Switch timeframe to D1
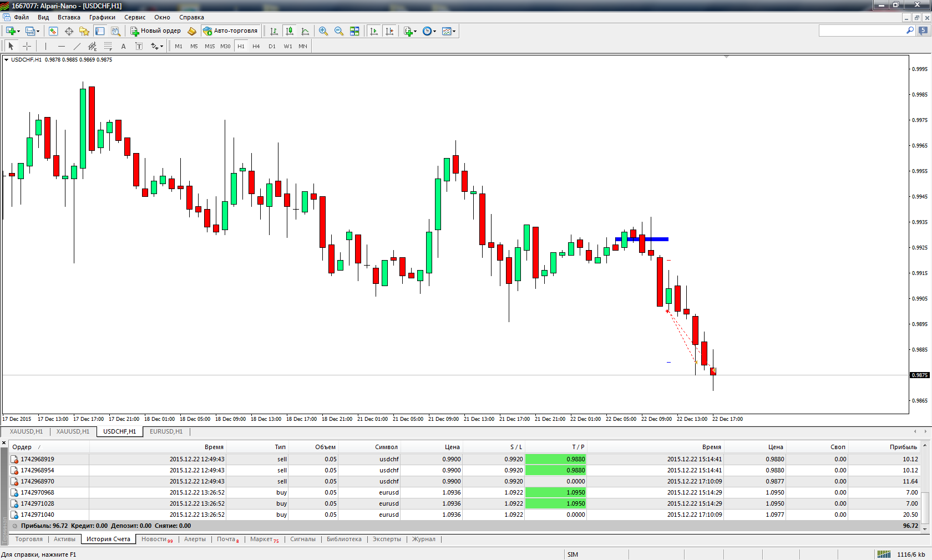The width and height of the screenshot is (932, 560). 272,46
